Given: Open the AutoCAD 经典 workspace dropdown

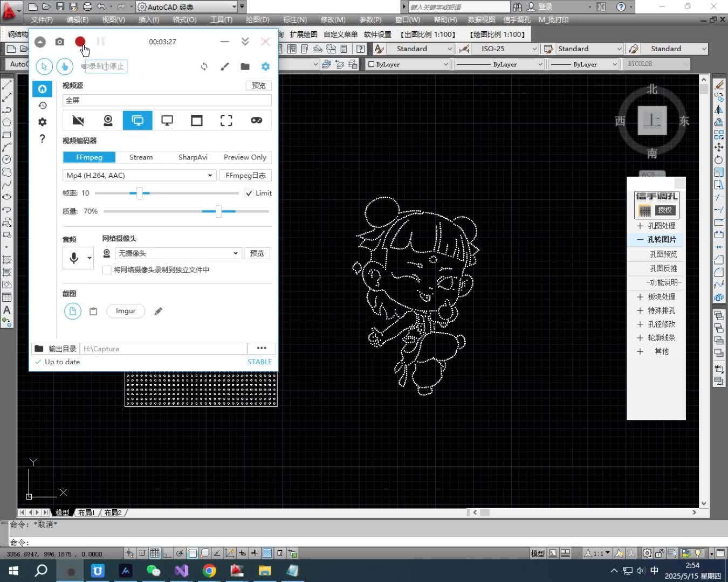Looking at the screenshot, I should [x=187, y=7].
